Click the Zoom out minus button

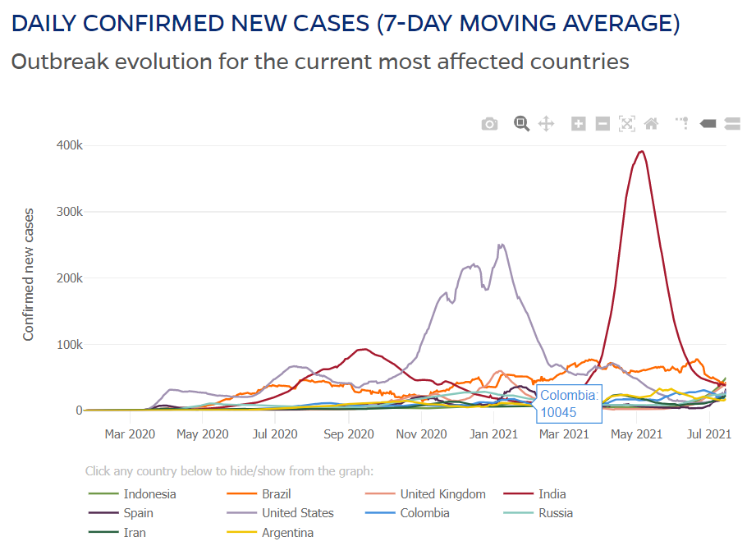pyautogui.click(x=603, y=124)
